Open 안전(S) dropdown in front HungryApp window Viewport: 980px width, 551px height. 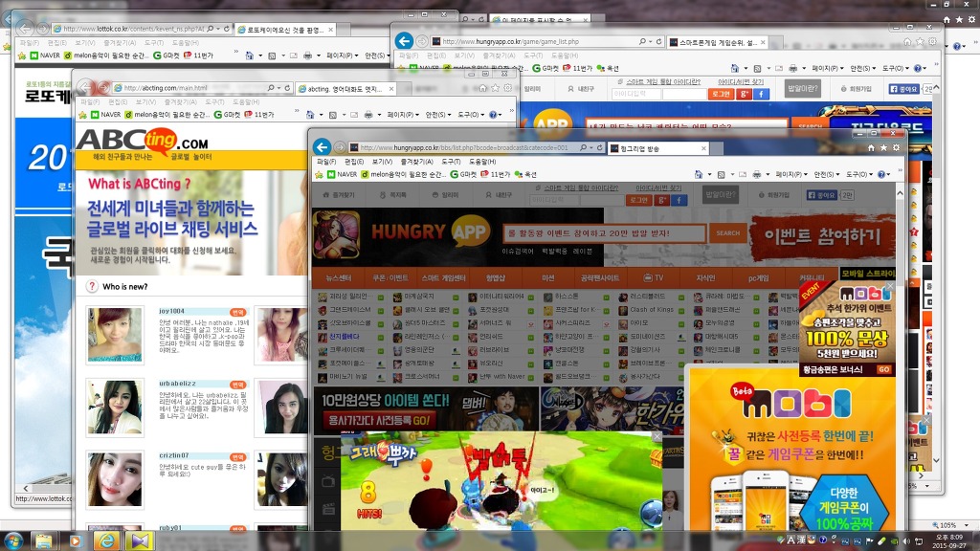(826, 174)
